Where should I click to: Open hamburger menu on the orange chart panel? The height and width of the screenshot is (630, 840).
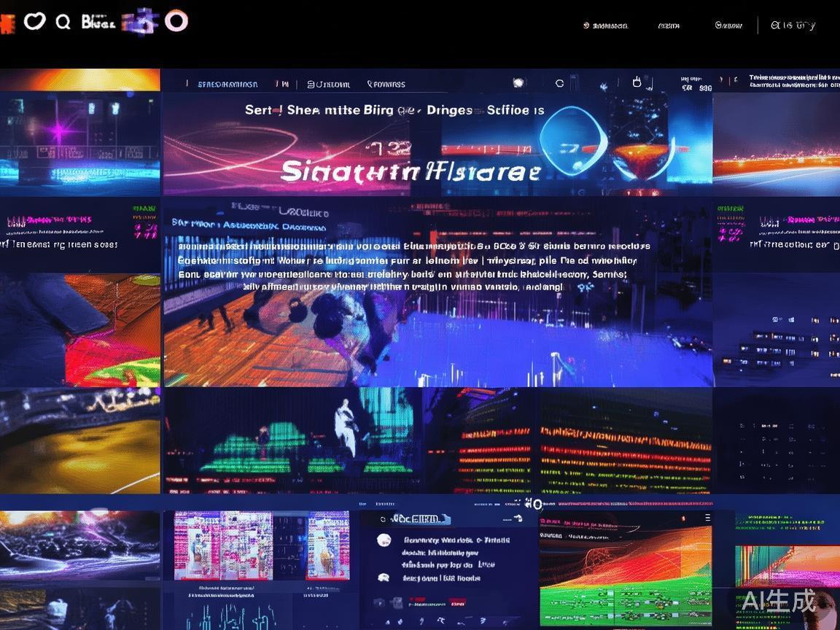[707, 518]
